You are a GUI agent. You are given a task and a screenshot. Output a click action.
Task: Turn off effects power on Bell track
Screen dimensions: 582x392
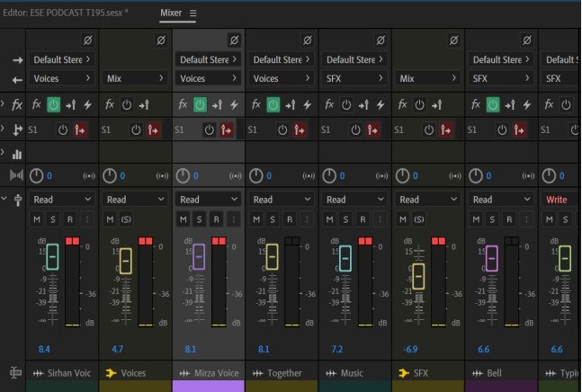pyautogui.click(x=493, y=104)
